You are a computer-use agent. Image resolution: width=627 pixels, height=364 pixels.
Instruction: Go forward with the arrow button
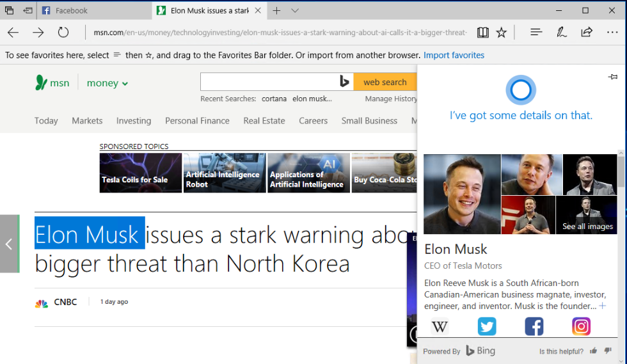pos(38,33)
